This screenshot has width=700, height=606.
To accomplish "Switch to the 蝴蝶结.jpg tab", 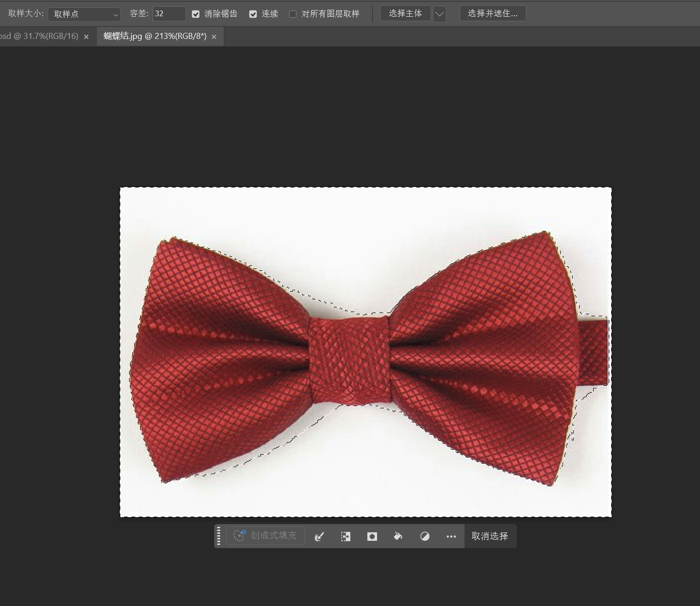I will pyautogui.click(x=155, y=37).
